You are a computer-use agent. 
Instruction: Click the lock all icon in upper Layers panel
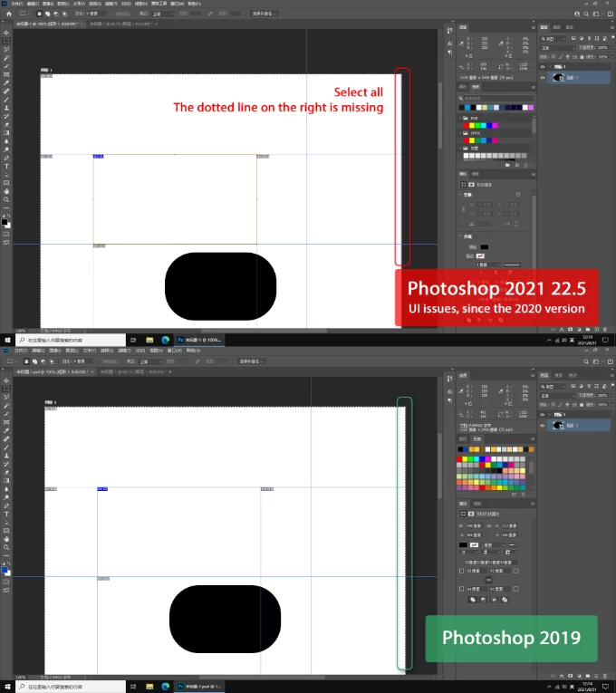click(x=582, y=57)
